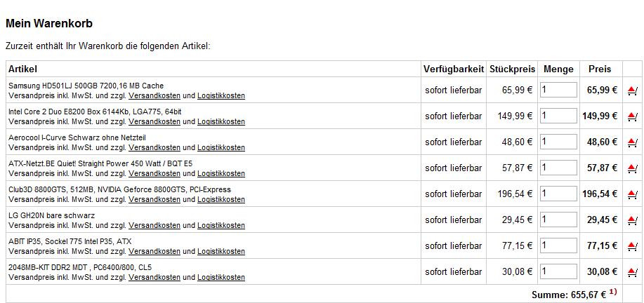
Task: Follow Versandkosten link under ABIT IP35
Action: click(155, 251)
